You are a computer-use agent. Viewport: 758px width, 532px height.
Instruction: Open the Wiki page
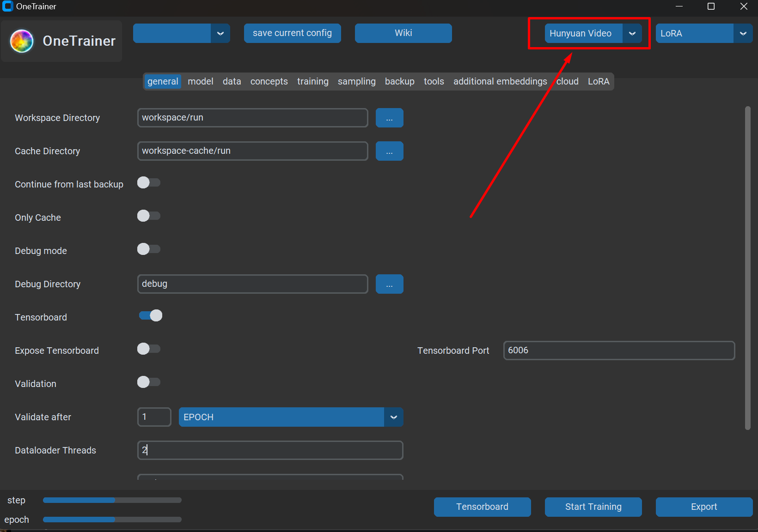tap(403, 33)
